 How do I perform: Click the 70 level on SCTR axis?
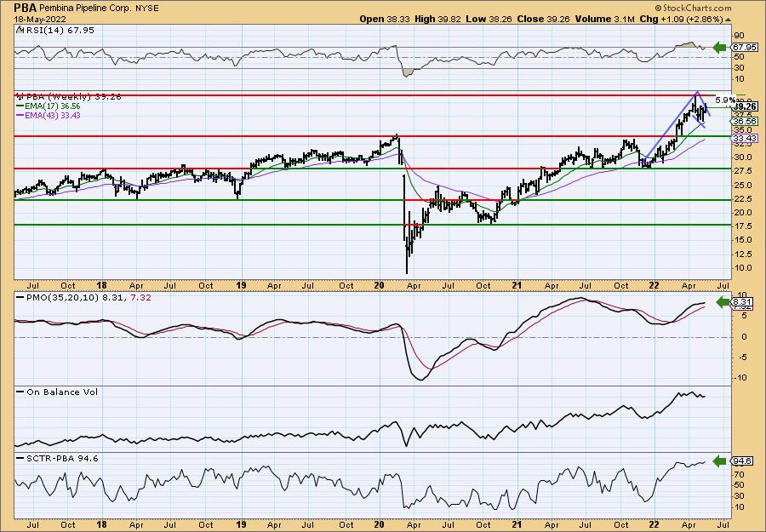(x=738, y=474)
